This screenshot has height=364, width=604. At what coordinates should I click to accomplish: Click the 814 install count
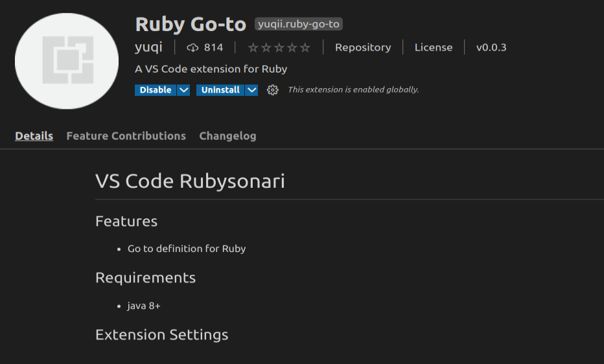[x=213, y=47]
